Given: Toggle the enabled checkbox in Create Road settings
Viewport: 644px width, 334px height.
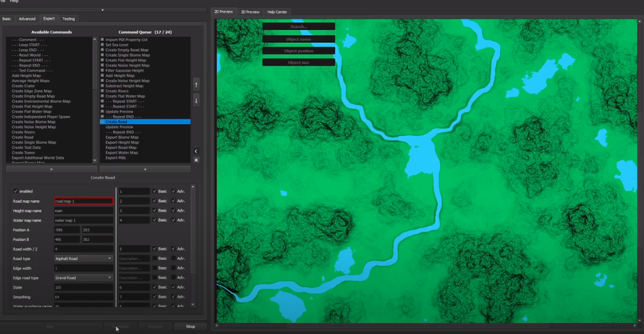Looking at the screenshot, I should click(15, 190).
